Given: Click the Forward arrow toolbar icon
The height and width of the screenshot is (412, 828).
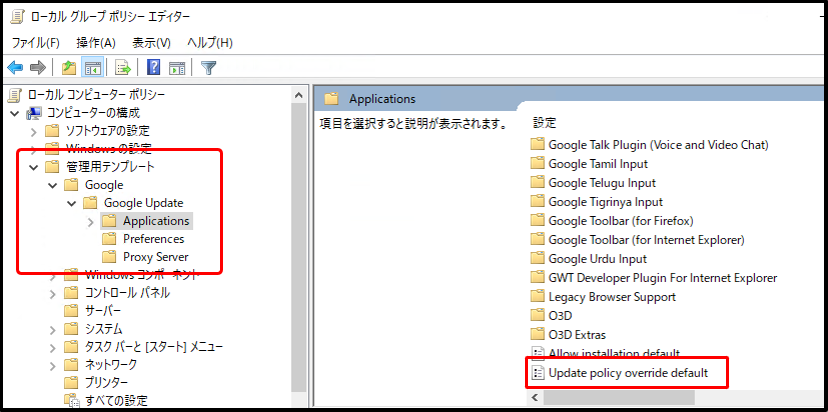Looking at the screenshot, I should pyautogui.click(x=38, y=67).
